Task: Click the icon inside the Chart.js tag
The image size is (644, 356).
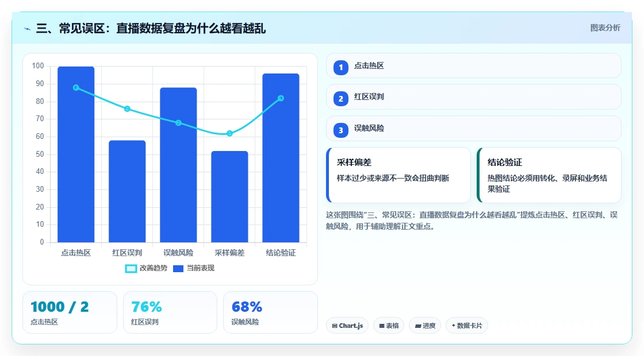Action: tap(335, 326)
